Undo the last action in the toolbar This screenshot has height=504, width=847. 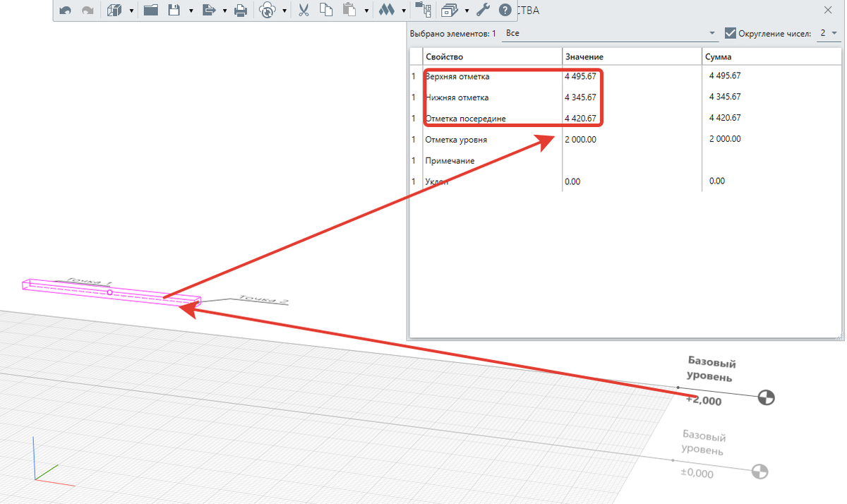(66, 11)
